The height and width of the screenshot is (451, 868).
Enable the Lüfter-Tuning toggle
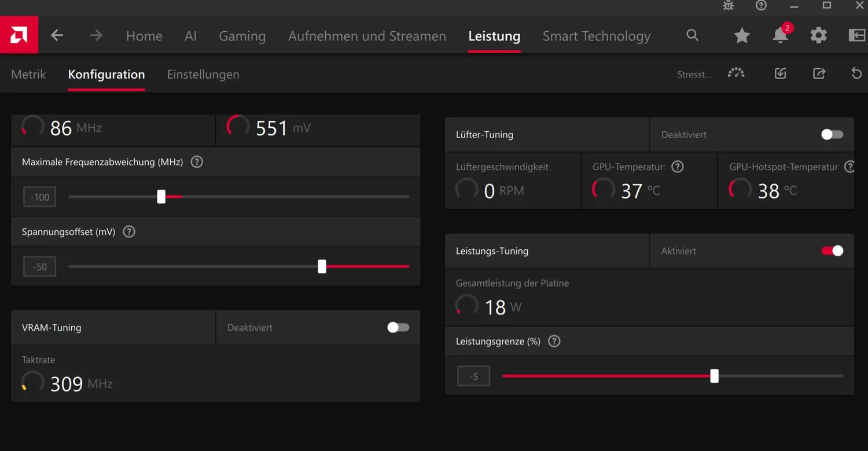[x=832, y=134]
